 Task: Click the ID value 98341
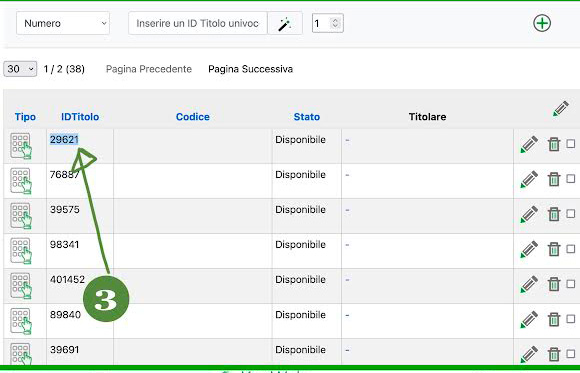[x=64, y=244]
